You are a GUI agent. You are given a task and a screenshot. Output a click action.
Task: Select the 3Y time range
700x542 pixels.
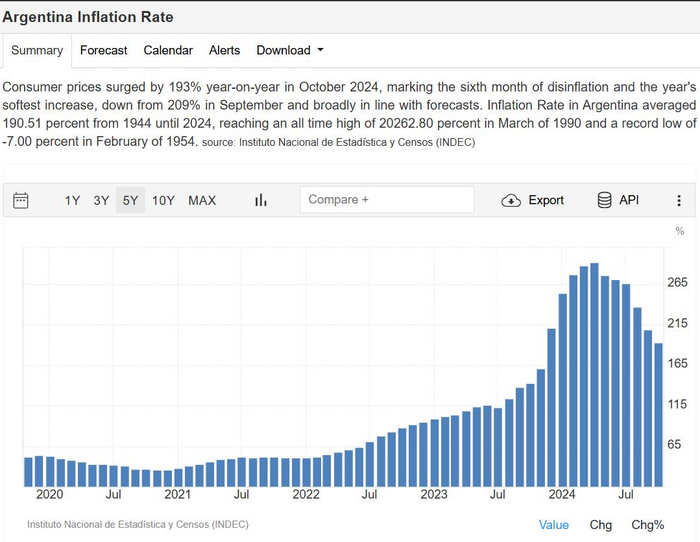point(101,200)
